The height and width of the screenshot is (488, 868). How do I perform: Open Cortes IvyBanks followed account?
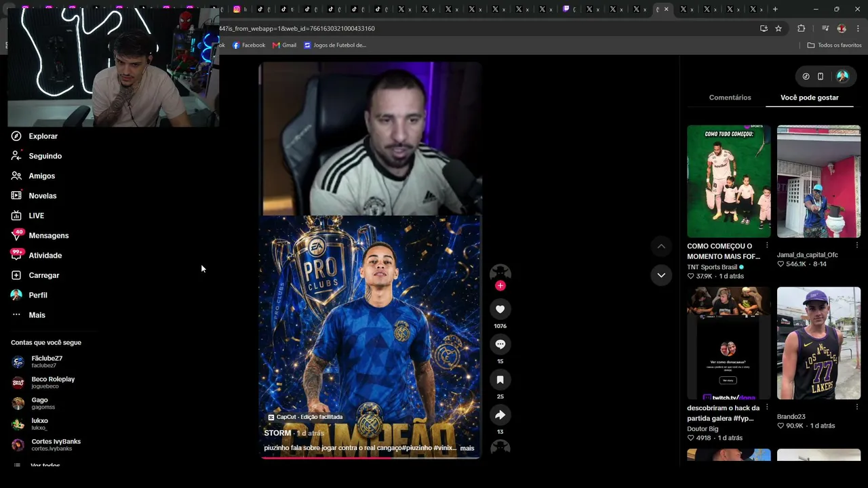46,445
